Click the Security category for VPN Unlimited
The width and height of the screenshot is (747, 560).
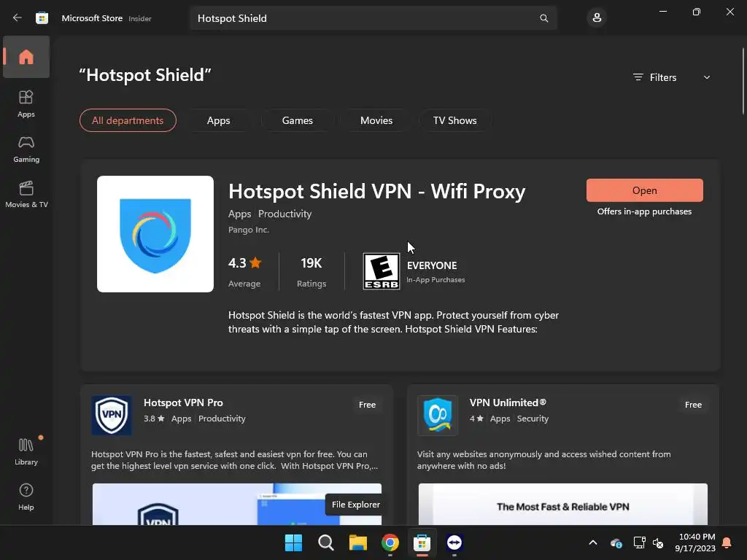click(x=533, y=419)
